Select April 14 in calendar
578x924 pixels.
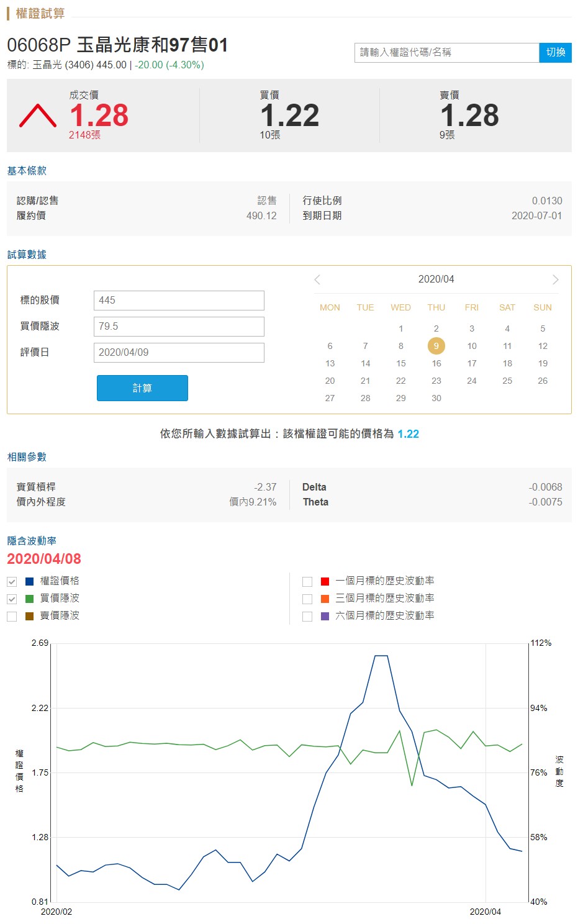tap(366, 363)
